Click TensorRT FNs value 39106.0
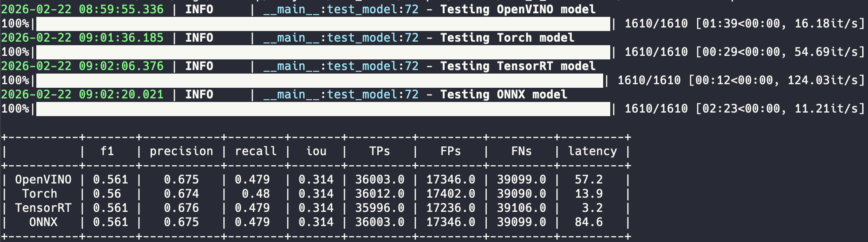The image size is (868, 242). click(522, 208)
